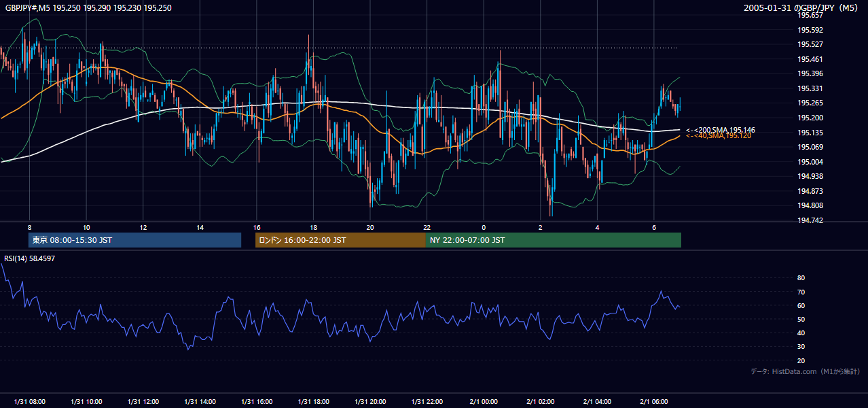Click the bottom date label 1/31 14:00

200,402
